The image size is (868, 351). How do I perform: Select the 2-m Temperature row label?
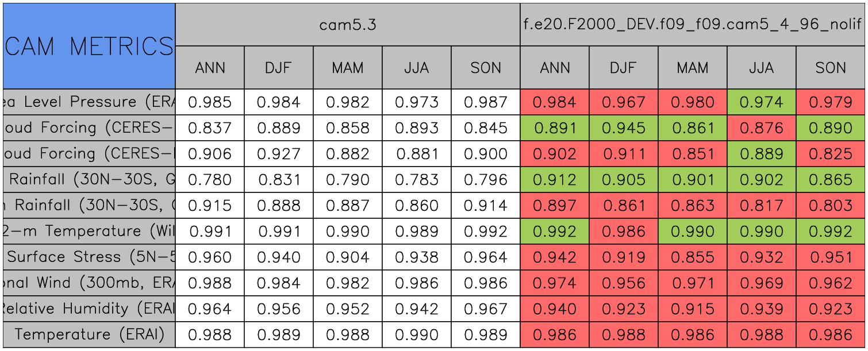click(89, 232)
